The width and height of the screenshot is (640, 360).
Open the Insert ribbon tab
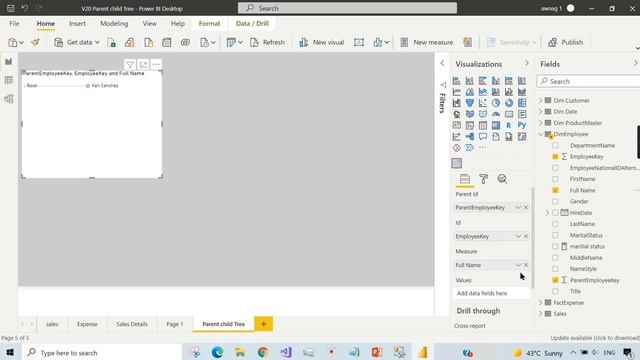(x=77, y=24)
